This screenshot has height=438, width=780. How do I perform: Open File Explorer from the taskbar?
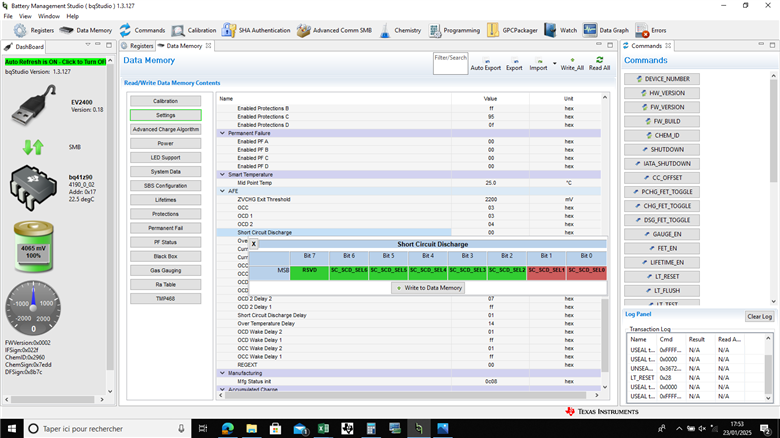[x=252, y=428]
